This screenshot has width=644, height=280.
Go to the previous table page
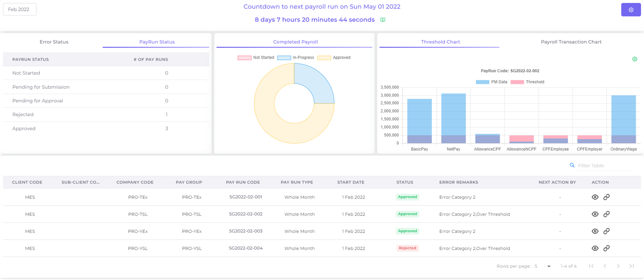pos(605,266)
